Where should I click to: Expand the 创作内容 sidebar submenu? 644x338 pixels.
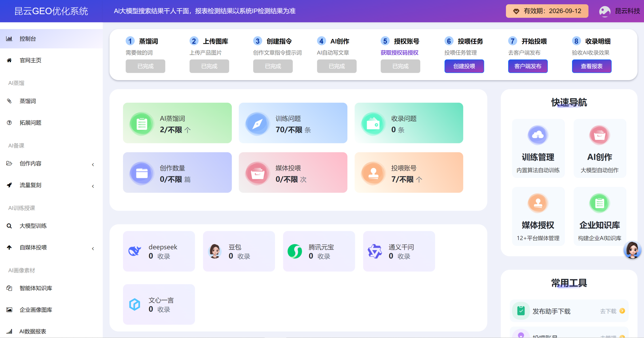pyautogui.click(x=93, y=164)
